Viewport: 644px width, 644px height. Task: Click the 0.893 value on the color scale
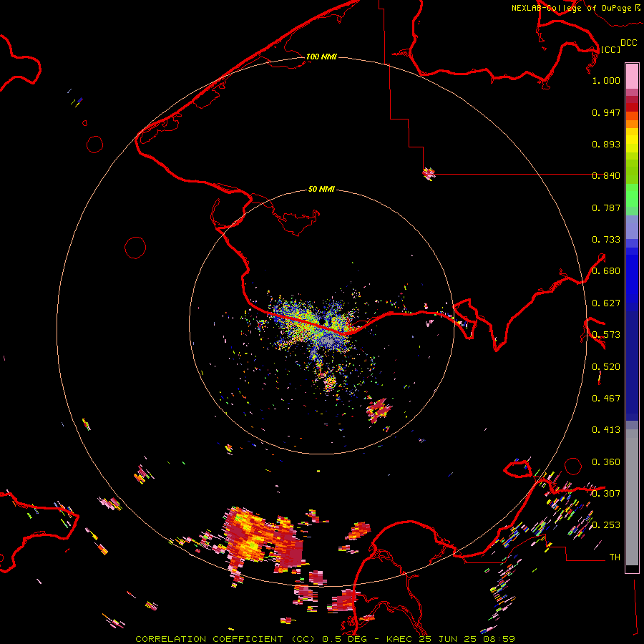pyautogui.click(x=606, y=144)
